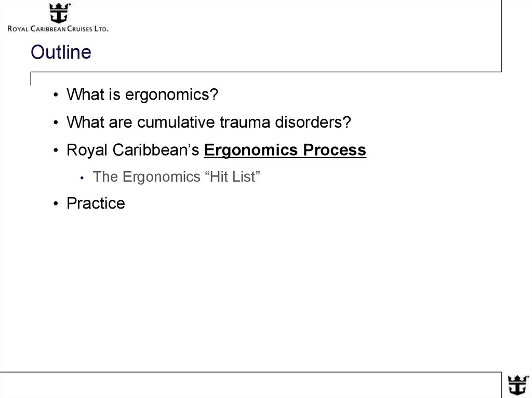This screenshot has width=532, height=398.
Task: Click the "Royal Caribbean's" text in third bullet
Action: coord(133,150)
